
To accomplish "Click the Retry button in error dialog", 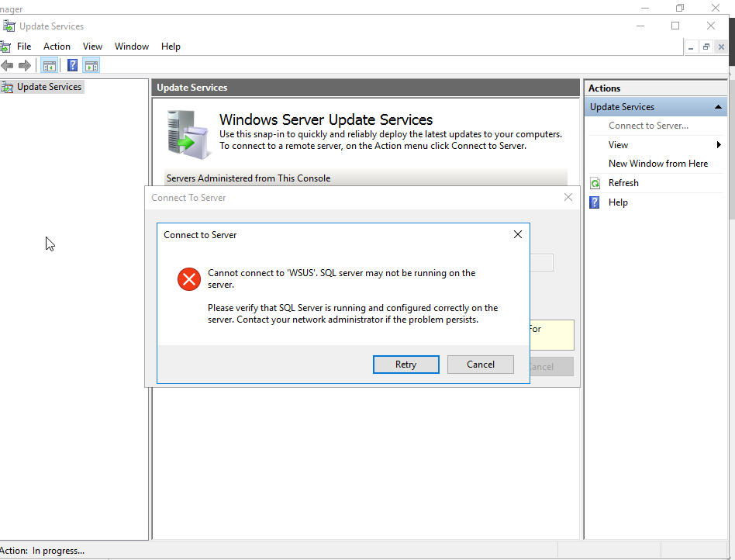I will 406,365.
